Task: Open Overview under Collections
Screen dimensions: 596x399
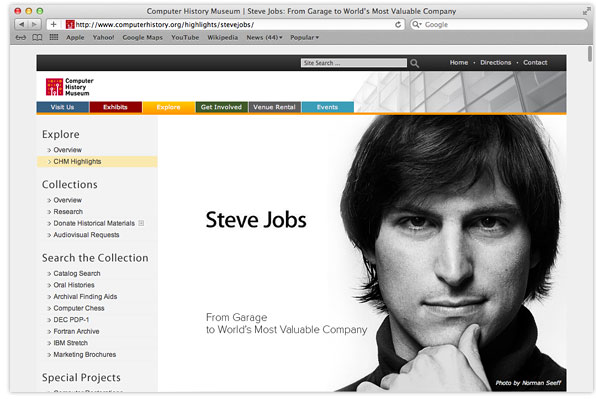Action: [x=67, y=200]
